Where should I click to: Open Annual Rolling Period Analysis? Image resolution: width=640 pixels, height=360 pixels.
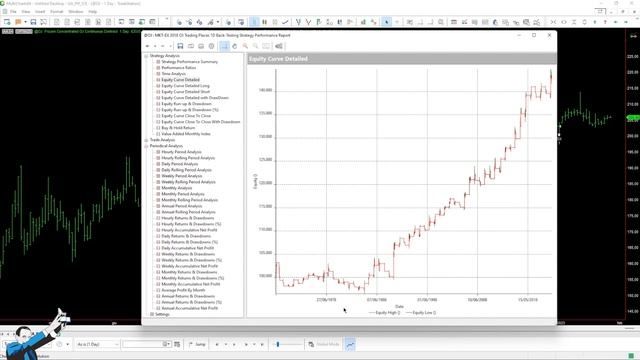tap(188, 212)
